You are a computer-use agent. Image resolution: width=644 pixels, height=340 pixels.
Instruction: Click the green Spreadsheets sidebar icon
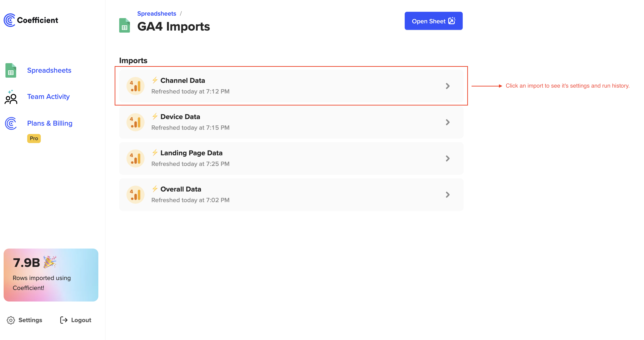[x=11, y=70]
